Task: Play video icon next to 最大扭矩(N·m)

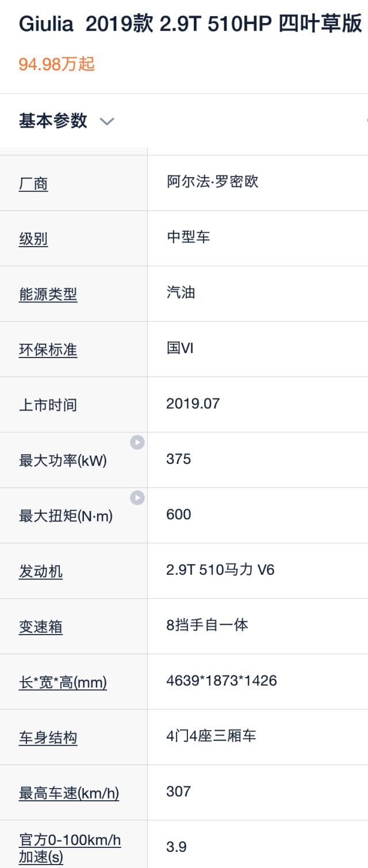Action: point(137,497)
